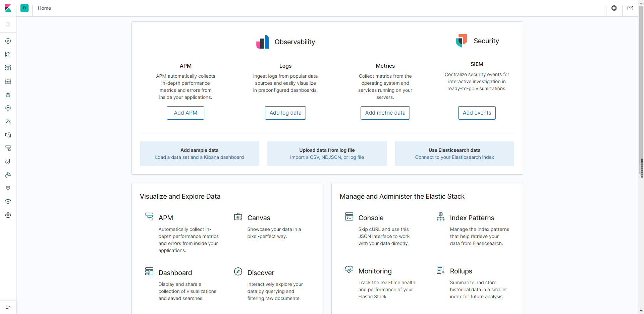Screen dimensions: 644x314
Task: Open the help menu in the header
Action: (x=614, y=8)
